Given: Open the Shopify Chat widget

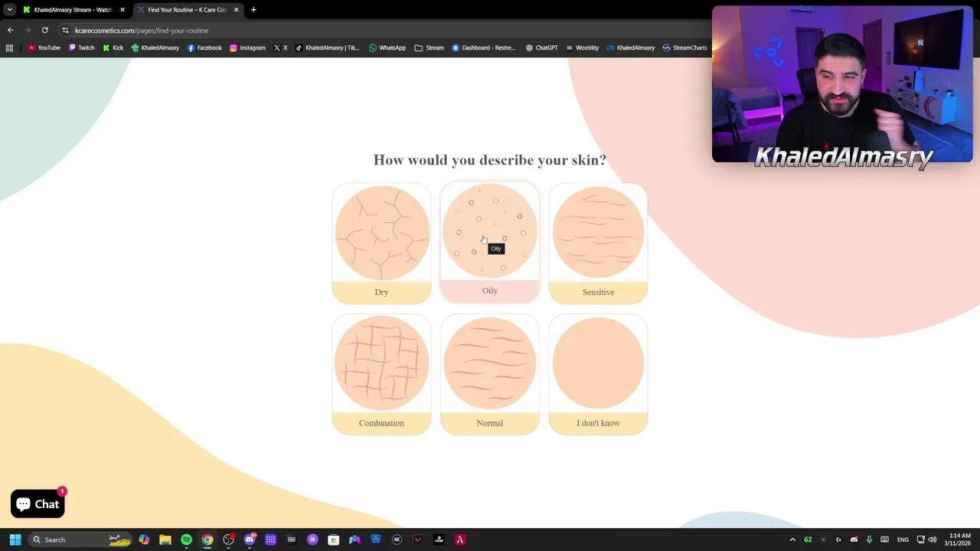Looking at the screenshot, I should (38, 504).
